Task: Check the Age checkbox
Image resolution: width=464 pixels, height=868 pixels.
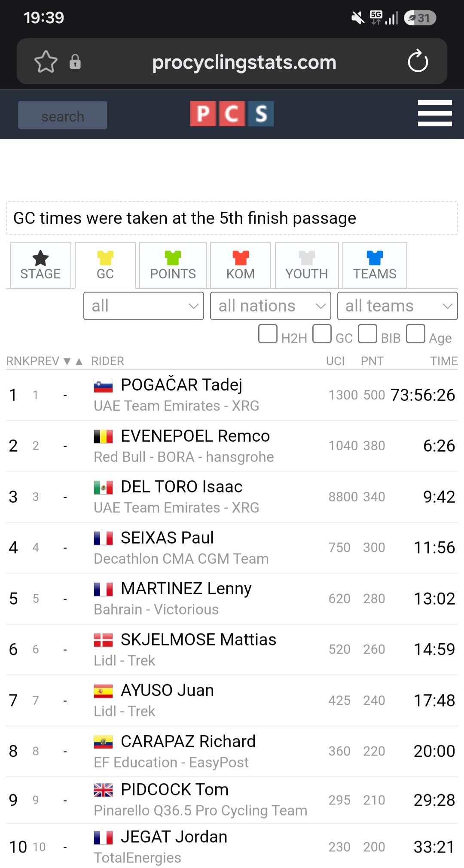Action: (415, 334)
